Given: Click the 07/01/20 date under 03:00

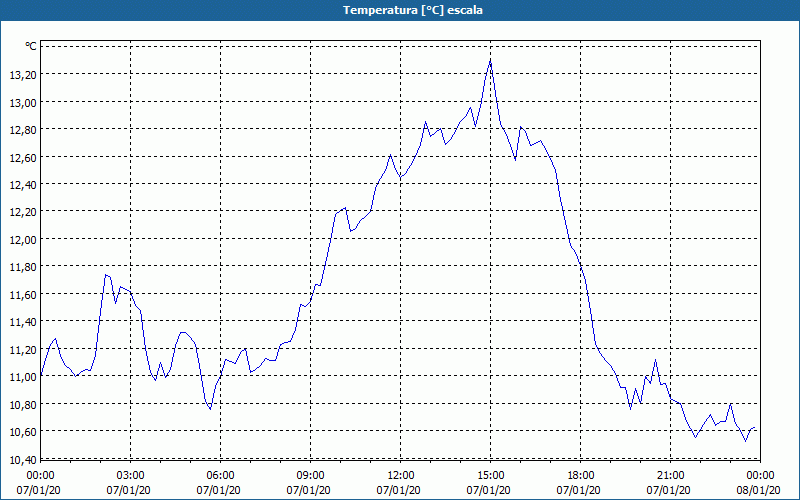Looking at the screenshot, I should pos(129,490).
